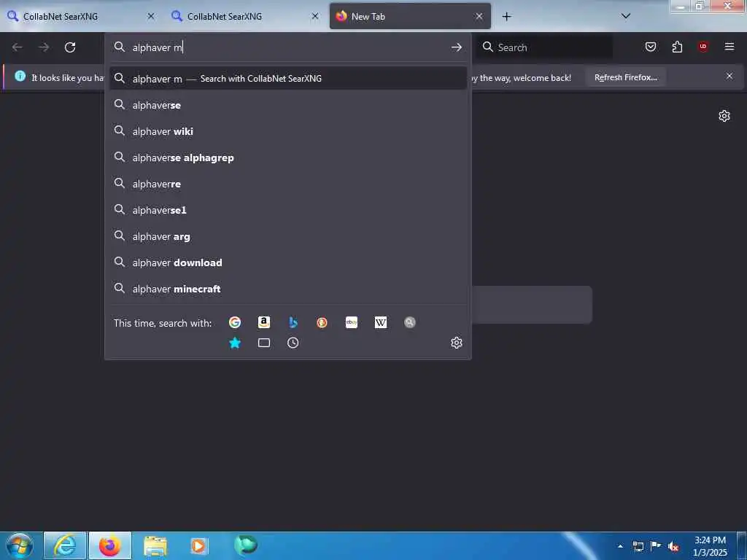Image resolution: width=747 pixels, height=560 pixels.
Task: Choose the 'alphaver arg' suggestion
Action: pyautogui.click(x=287, y=236)
